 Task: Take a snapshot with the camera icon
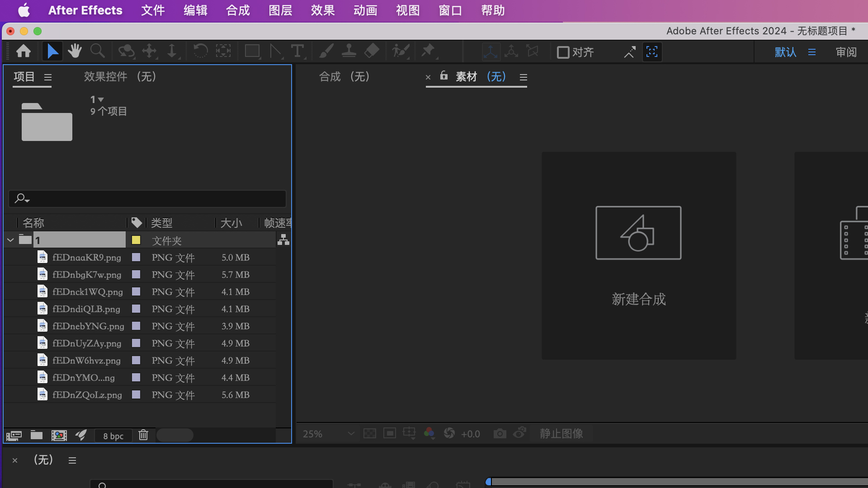(500, 433)
